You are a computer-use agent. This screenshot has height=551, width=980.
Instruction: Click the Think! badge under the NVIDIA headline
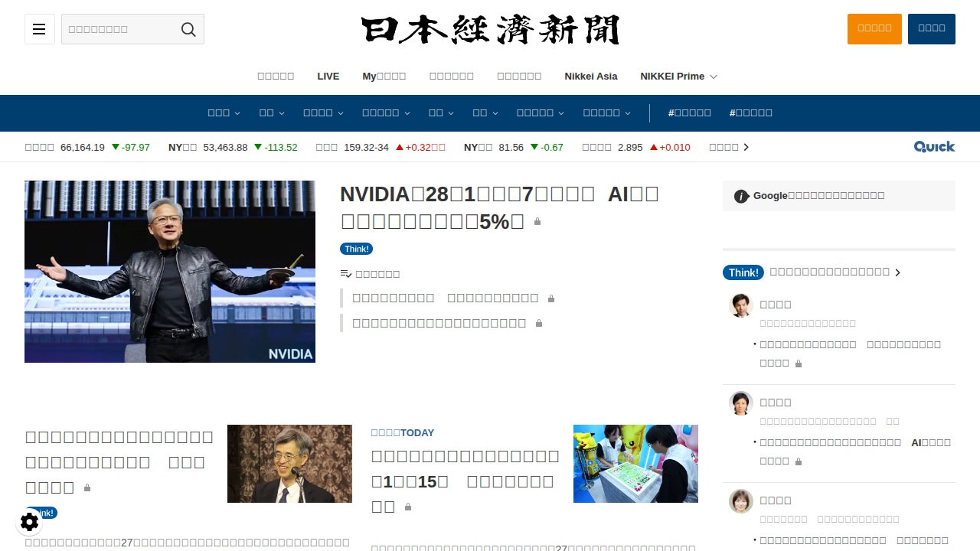(356, 249)
